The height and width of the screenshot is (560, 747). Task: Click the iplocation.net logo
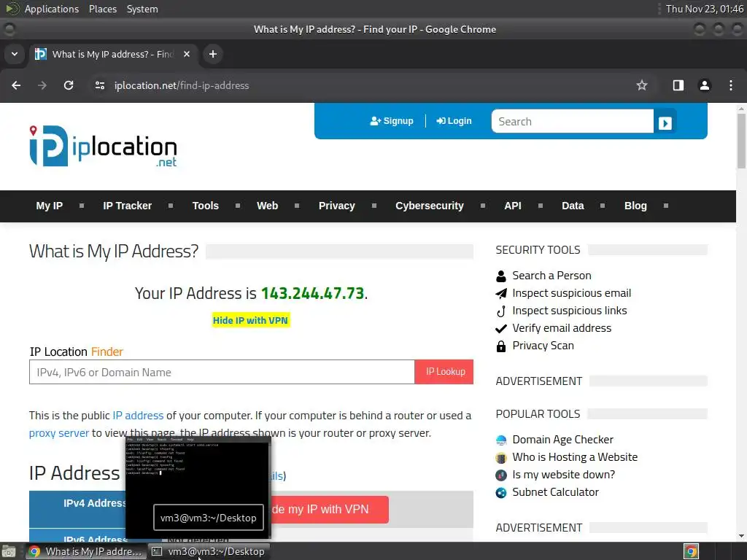[103, 146]
